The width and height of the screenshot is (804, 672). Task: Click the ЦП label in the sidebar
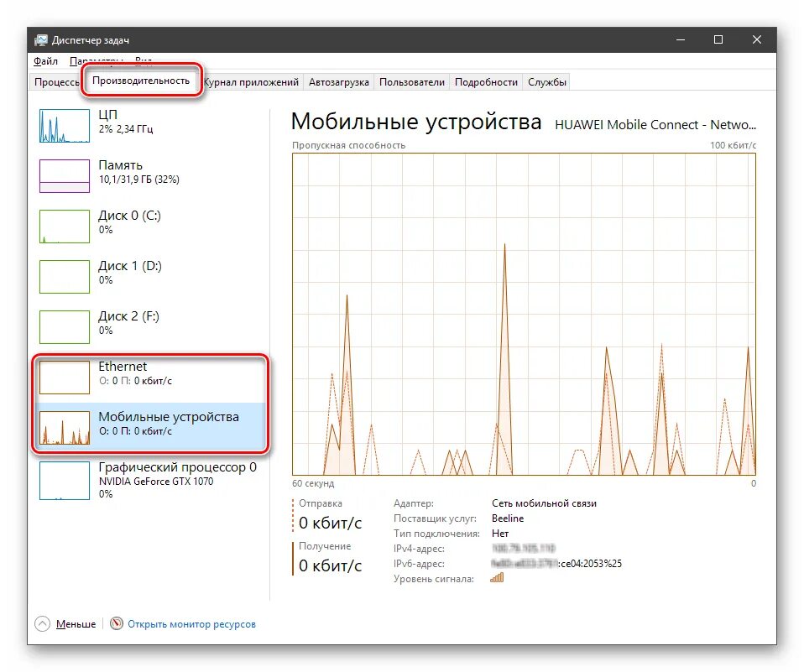pos(107,115)
